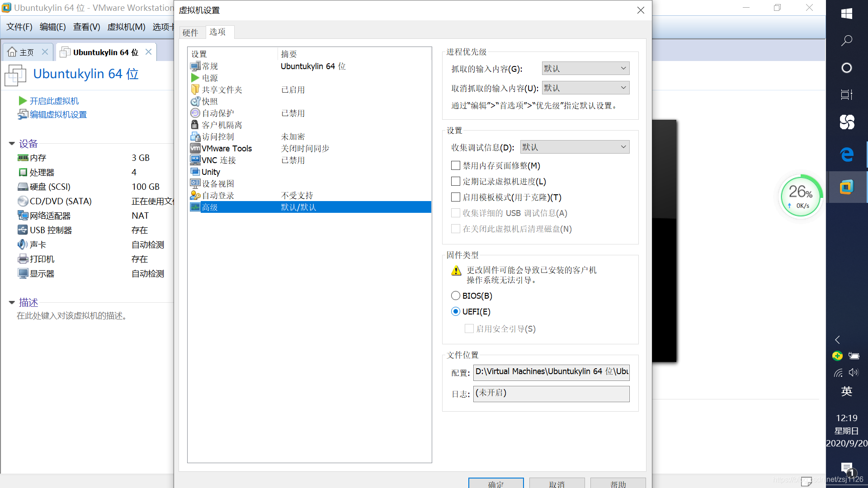
Task: Select the 客户机隔离 guest isolation lock icon
Action: (195, 125)
